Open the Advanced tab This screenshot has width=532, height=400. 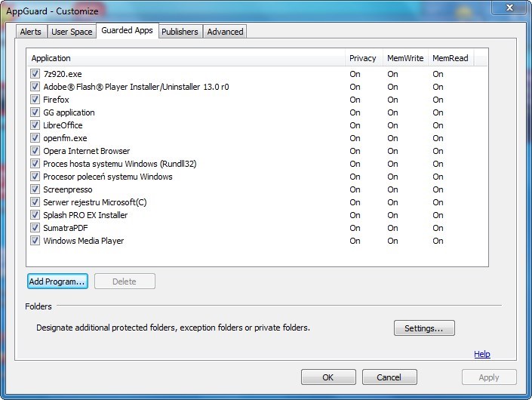(226, 32)
